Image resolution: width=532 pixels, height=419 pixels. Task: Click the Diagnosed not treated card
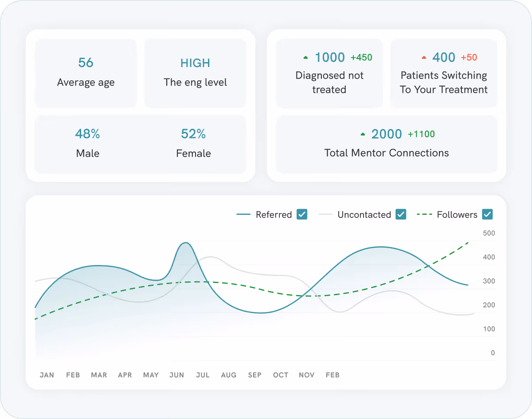pyautogui.click(x=329, y=73)
